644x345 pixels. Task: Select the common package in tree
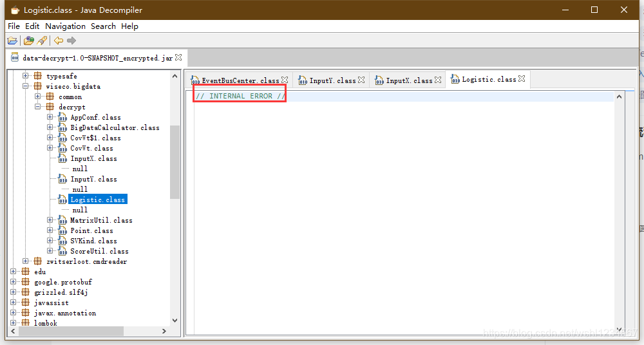(x=70, y=97)
